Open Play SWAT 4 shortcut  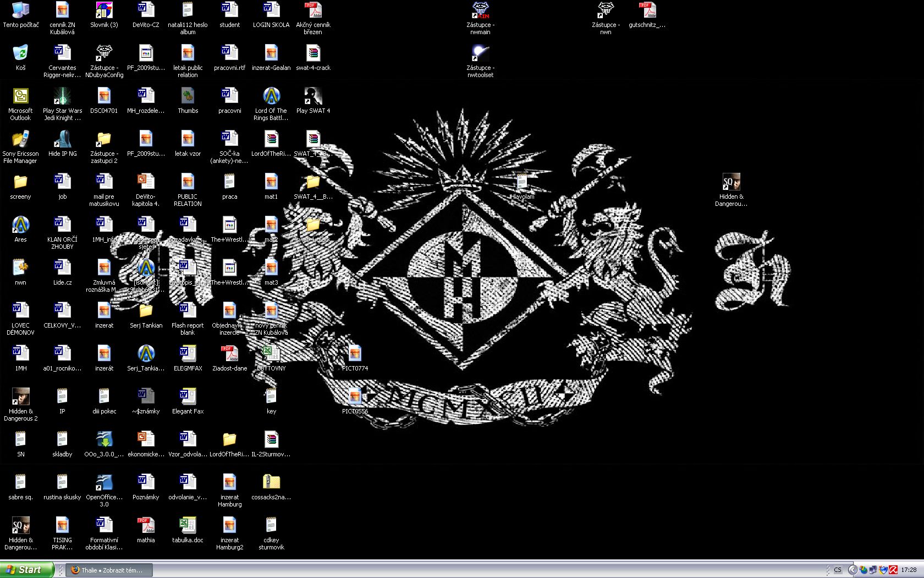coord(313,96)
